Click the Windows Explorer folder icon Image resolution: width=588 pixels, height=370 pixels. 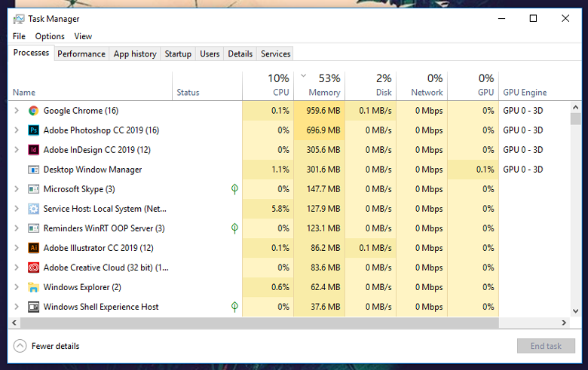point(33,287)
